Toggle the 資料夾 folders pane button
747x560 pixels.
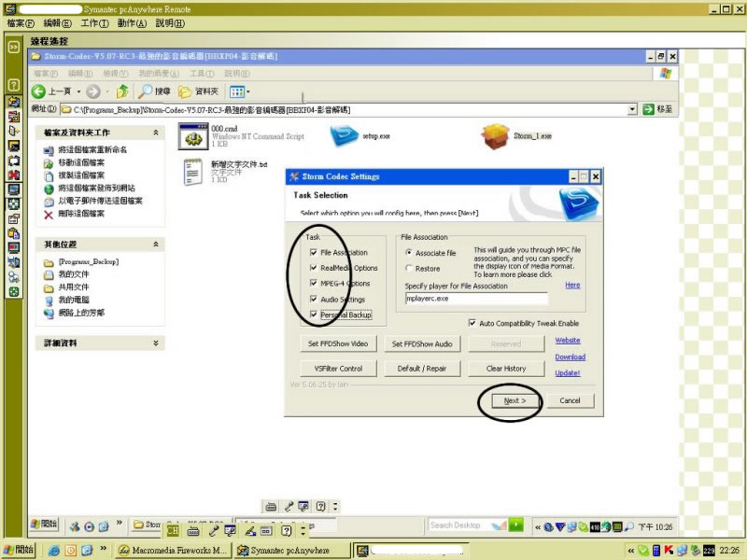click(198, 91)
